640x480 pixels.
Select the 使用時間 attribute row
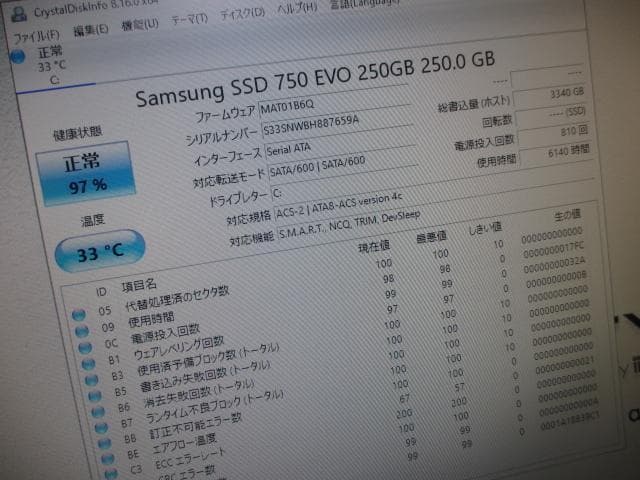coord(333,289)
